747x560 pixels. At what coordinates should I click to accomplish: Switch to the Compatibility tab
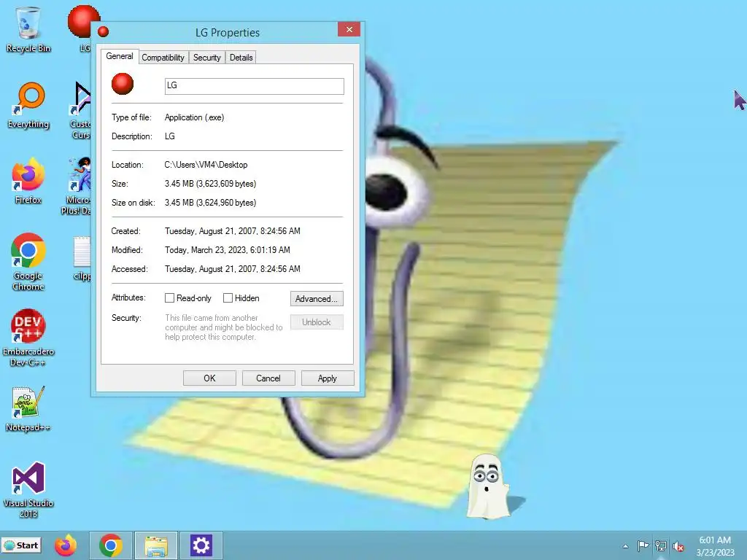(x=163, y=58)
